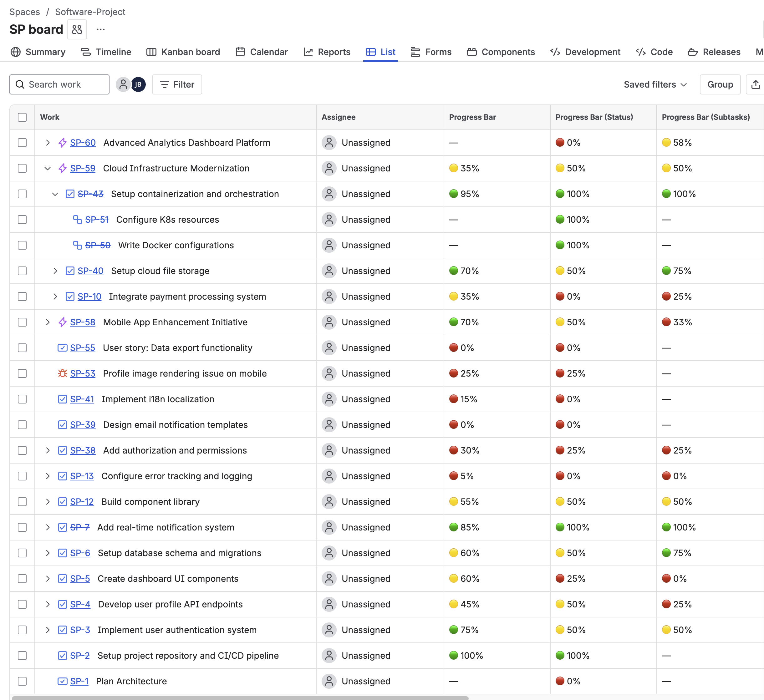Click the 35% progress indicator for SP-59
Viewport: 764px width, 700px height.
(464, 168)
